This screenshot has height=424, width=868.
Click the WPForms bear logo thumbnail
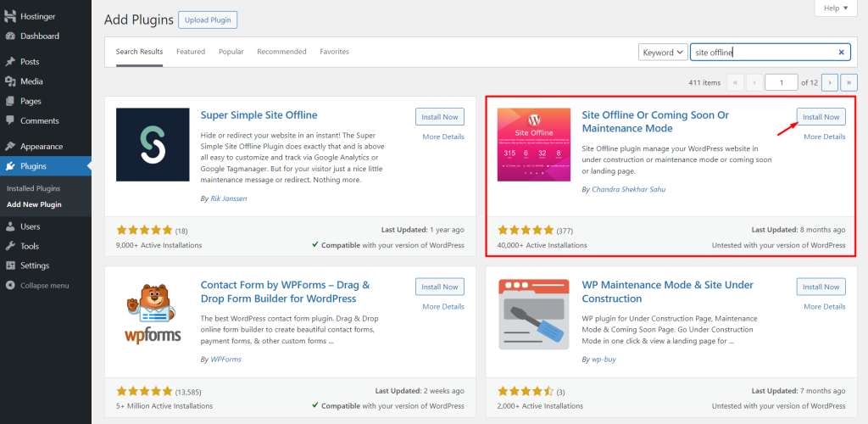pyautogui.click(x=153, y=315)
